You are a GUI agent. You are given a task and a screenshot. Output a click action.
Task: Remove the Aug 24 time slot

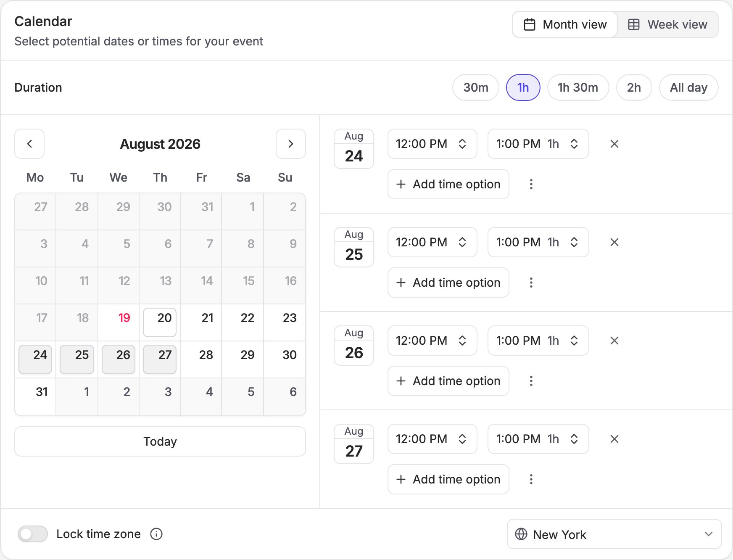(614, 144)
